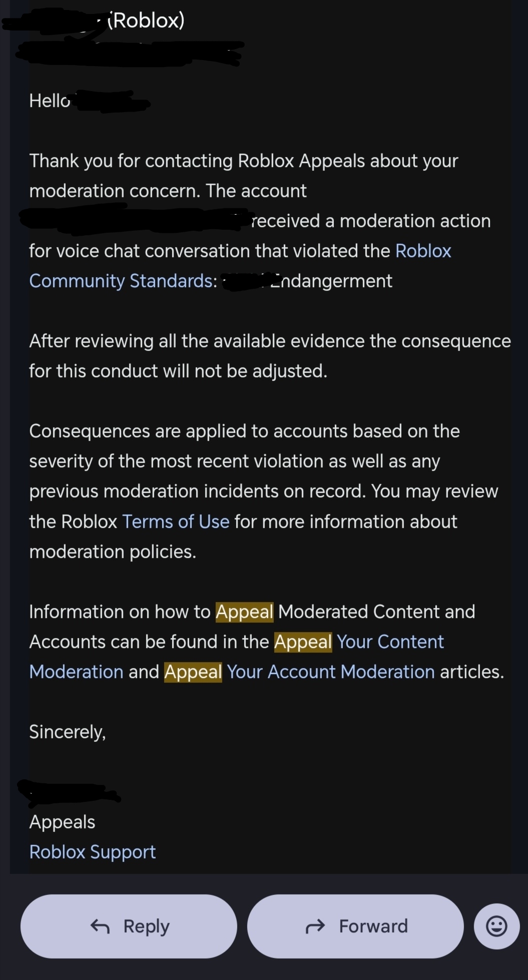
Task: Click the 'Endangerment' violation text
Action: [x=333, y=281]
